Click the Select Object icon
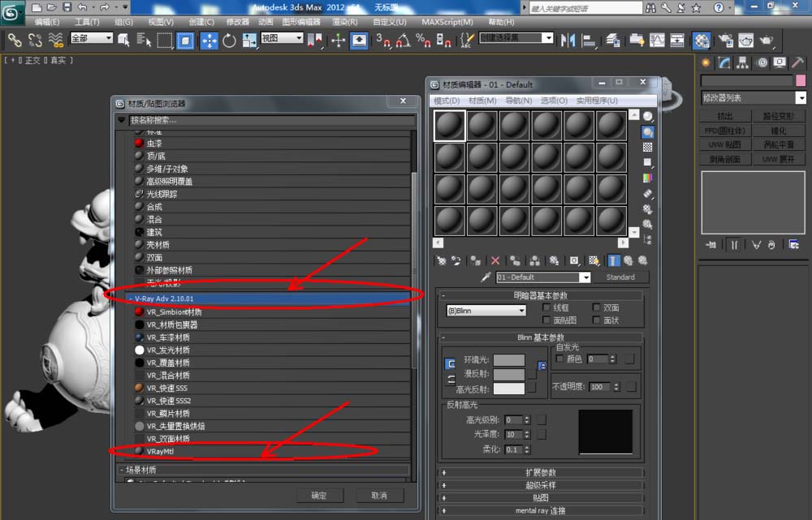Viewport: 812px width, 520px height. tap(123, 41)
